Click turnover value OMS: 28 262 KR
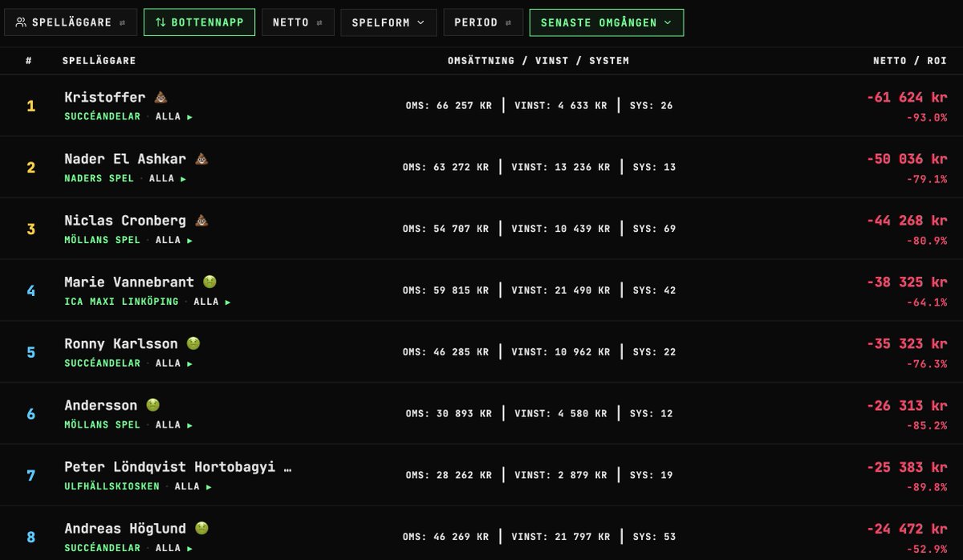The image size is (963, 560). (449, 475)
